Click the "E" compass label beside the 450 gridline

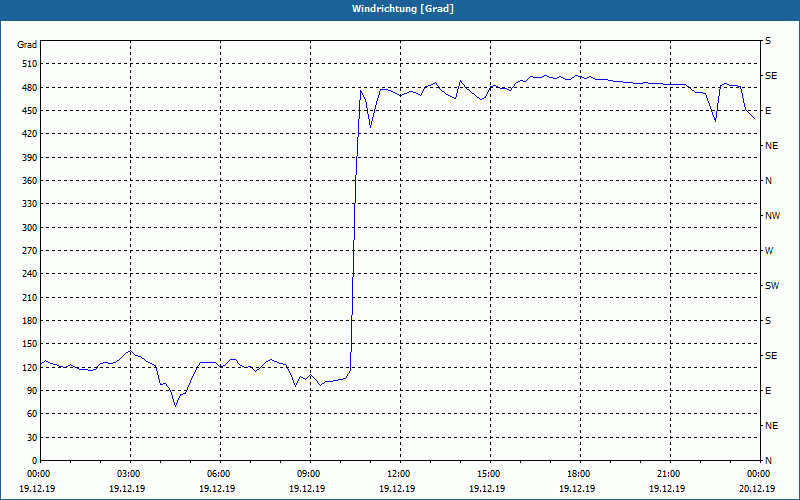tap(768, 111)
